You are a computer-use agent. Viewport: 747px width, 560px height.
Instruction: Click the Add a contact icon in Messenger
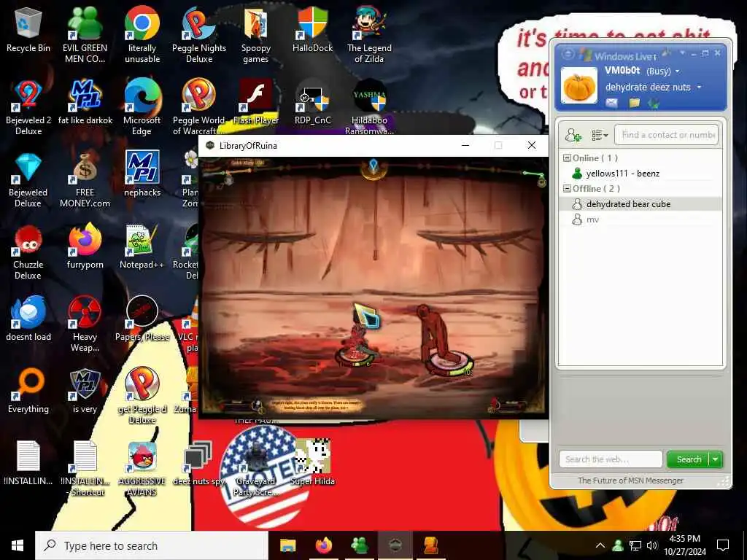(573, 135)
